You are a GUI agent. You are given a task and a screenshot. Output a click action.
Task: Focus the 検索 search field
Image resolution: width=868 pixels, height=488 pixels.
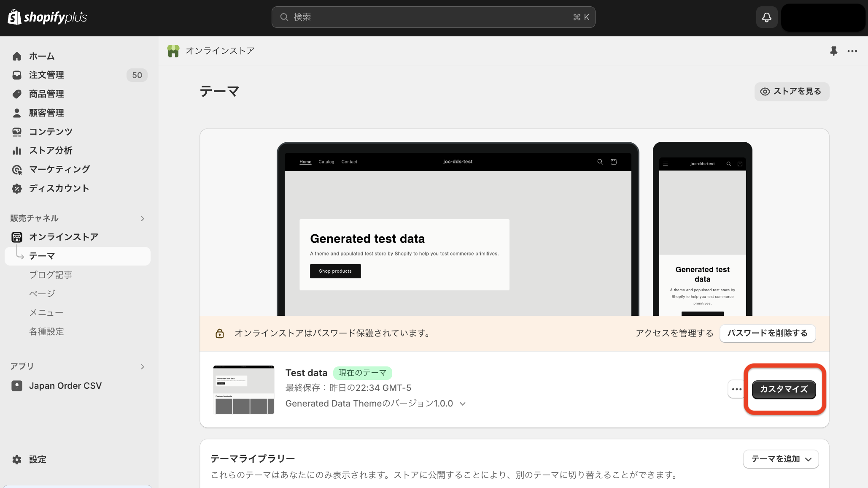tap(433, 17)
